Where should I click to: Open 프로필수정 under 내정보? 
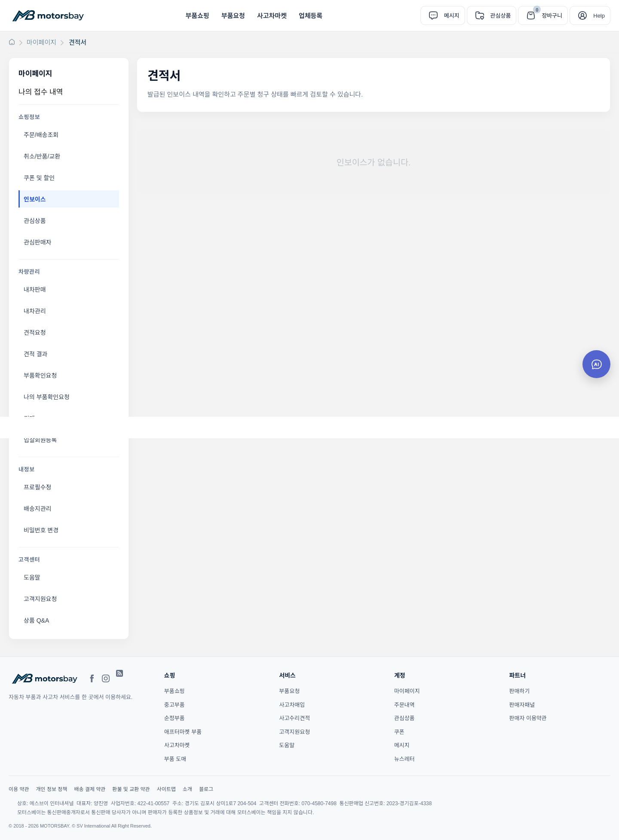[x=69, y=487]
